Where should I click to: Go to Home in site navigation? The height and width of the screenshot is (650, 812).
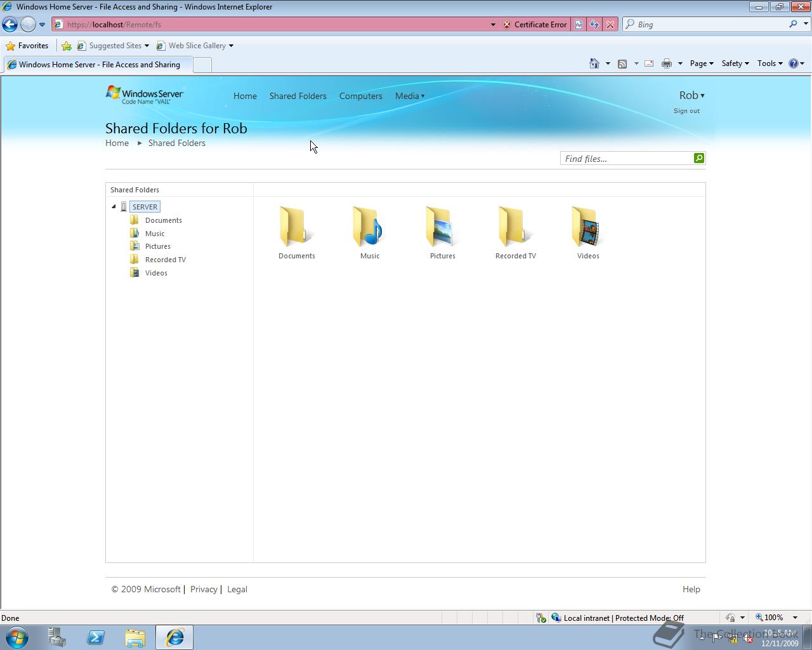click(245, 96)
